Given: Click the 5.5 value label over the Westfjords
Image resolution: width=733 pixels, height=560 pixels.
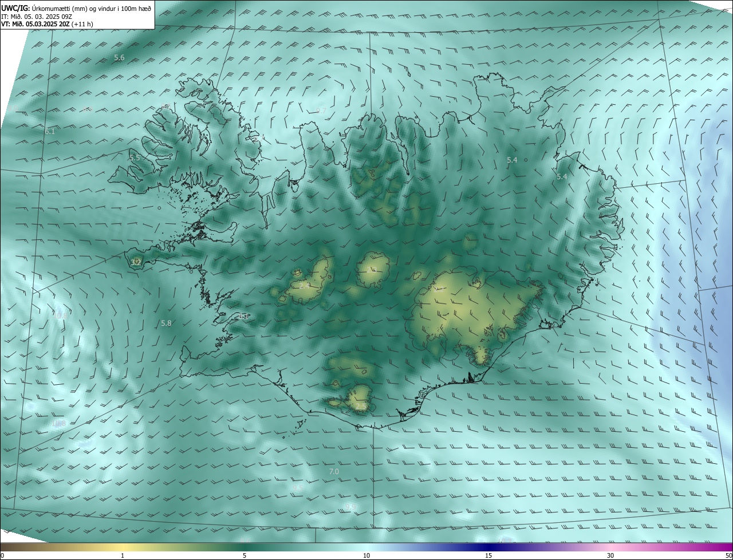Looking at the screenshot, I should click(135, 157).
